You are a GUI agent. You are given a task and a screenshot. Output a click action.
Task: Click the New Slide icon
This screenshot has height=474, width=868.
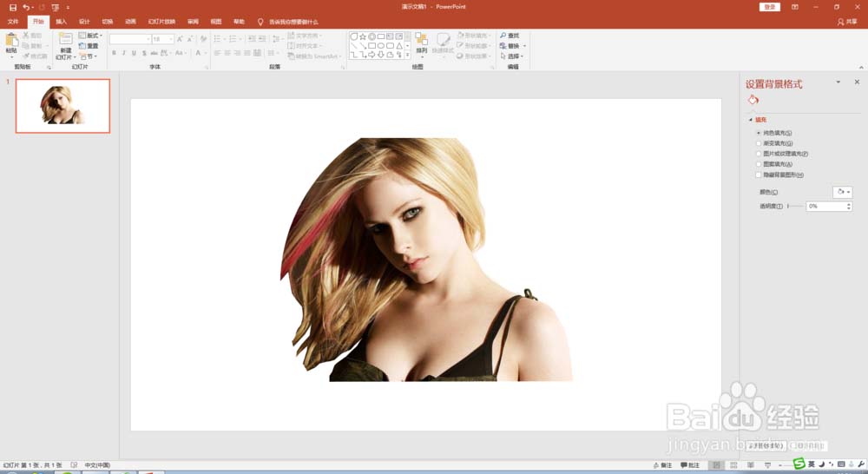click(66, 40)
